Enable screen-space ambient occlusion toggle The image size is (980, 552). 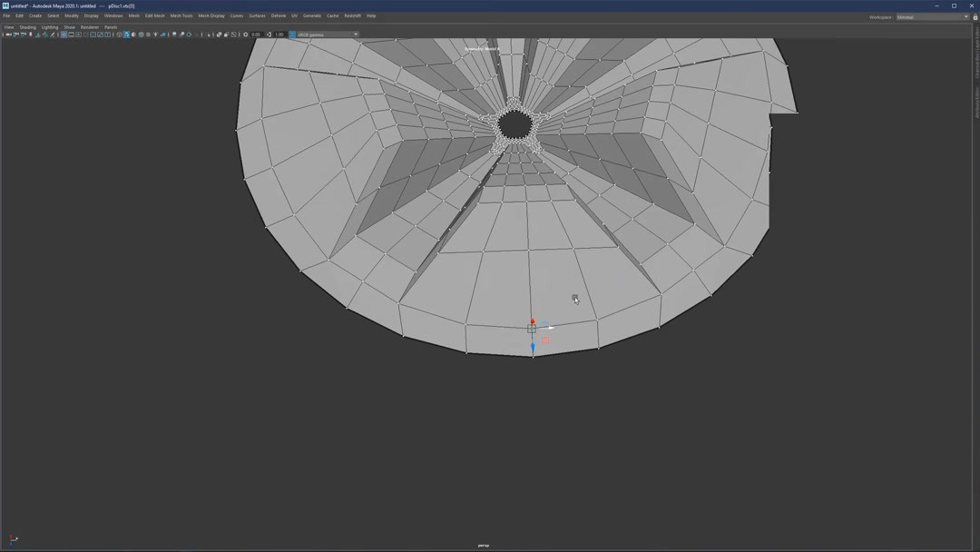click(x=173, y=34)
